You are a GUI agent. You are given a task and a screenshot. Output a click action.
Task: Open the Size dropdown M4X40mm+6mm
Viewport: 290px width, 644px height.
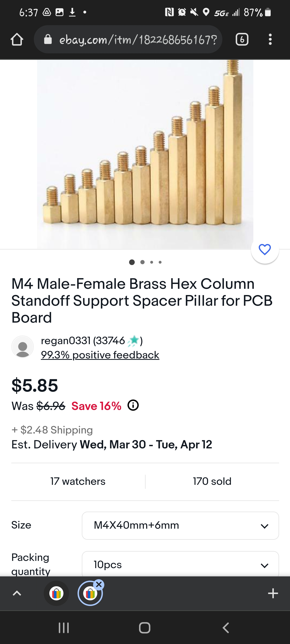pyautogui.click(x=180, y=525)
